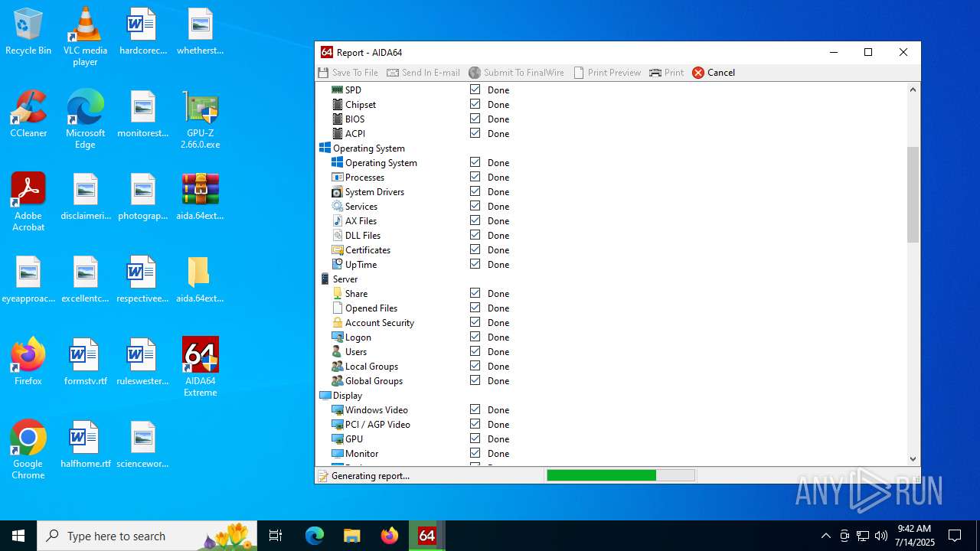The height and width of the screenshot is (551, 980).
Task: Open File Explorer from the taskbar
Action: tap(351, 536)
